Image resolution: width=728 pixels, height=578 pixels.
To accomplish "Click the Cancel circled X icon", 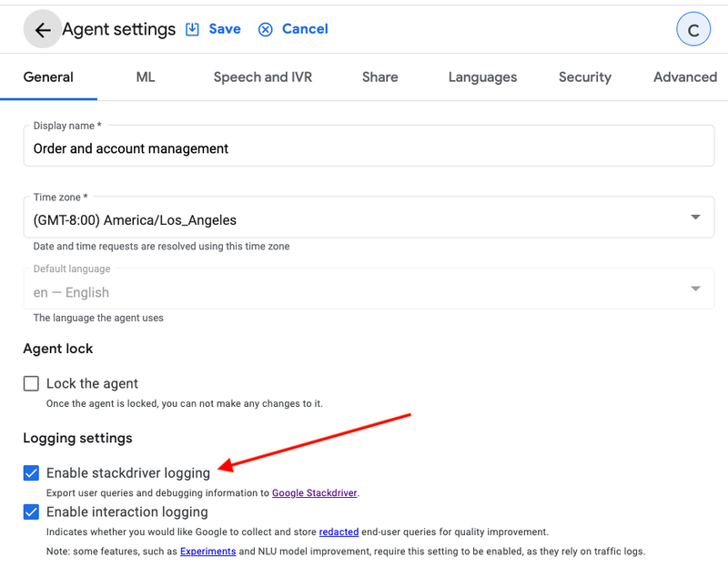I will 265,30.
